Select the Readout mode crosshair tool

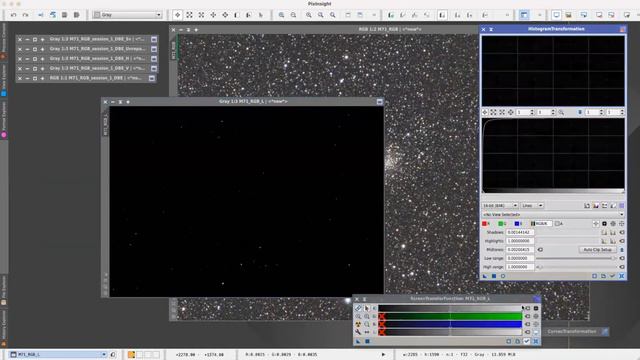pos(178,15)
